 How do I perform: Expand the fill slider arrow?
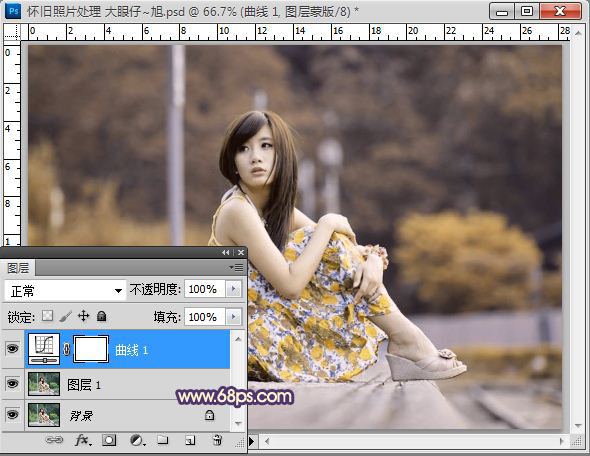click(x=233, y=317)
